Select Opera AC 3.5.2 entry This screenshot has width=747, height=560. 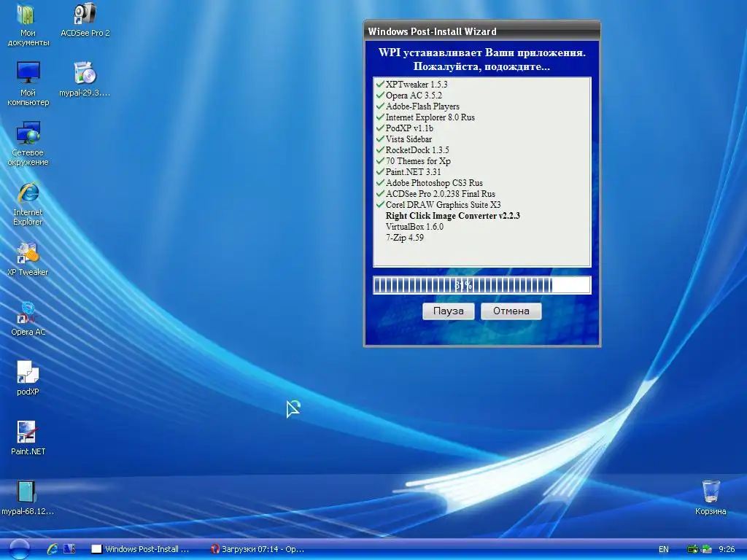point(414,96)
